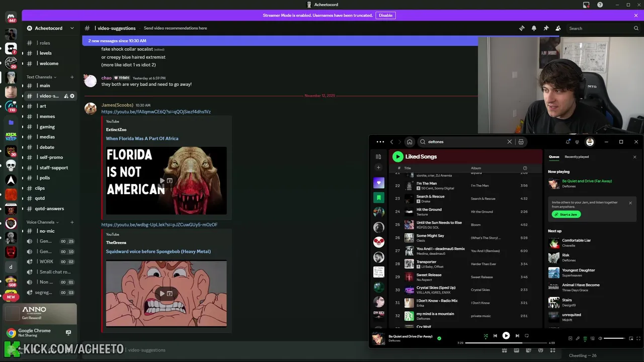The width and height of the screenshot is (644, 362).
Task: Join the WORK voice channel
Action: pos(50,261)
